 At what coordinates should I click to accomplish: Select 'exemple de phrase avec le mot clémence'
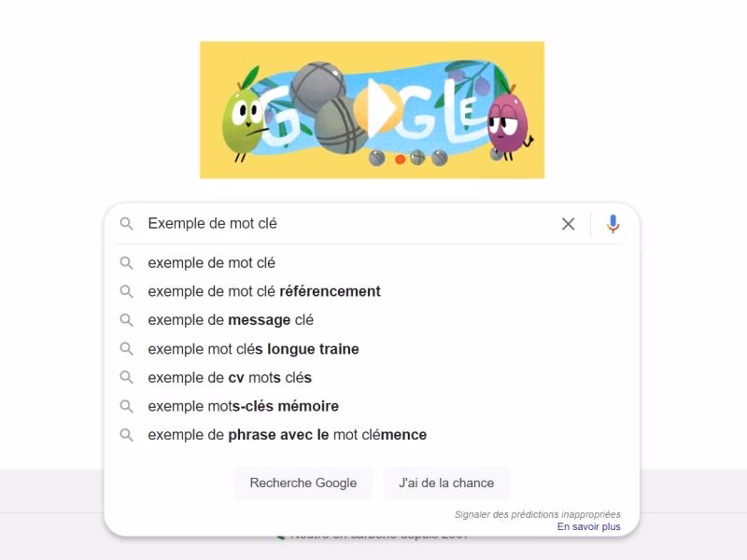[x=287, y=434]
